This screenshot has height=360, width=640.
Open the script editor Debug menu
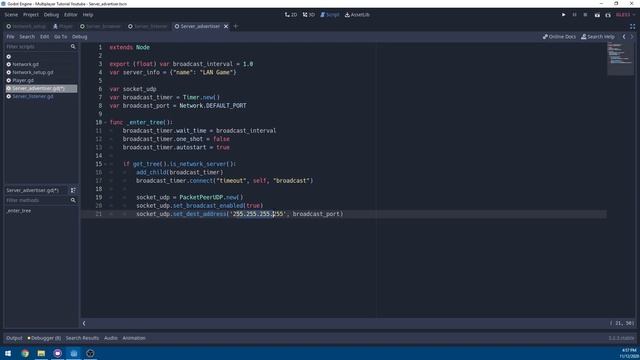pyautogui.click(x=80, y=37)
